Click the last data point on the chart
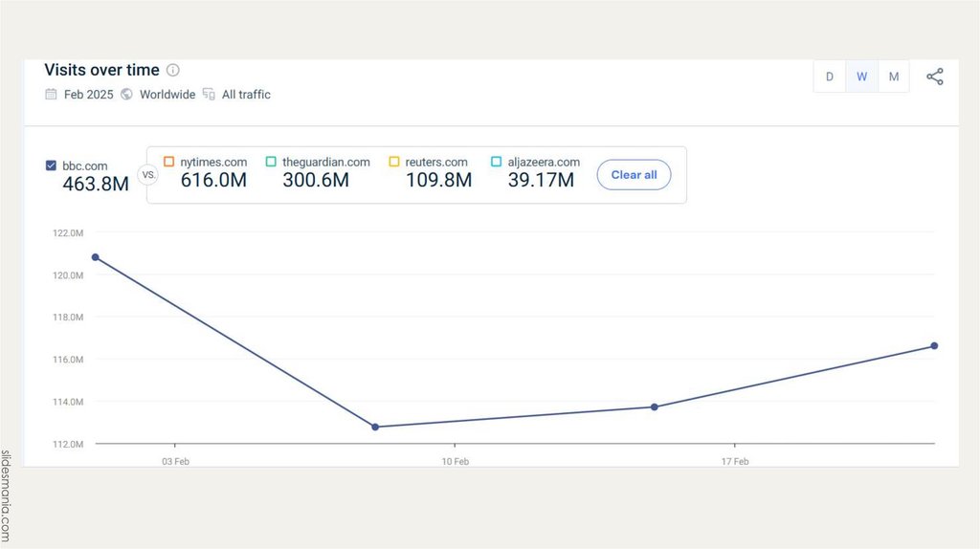Image resolution: width=980 pixels, height=549 pixels. [934, 345]
